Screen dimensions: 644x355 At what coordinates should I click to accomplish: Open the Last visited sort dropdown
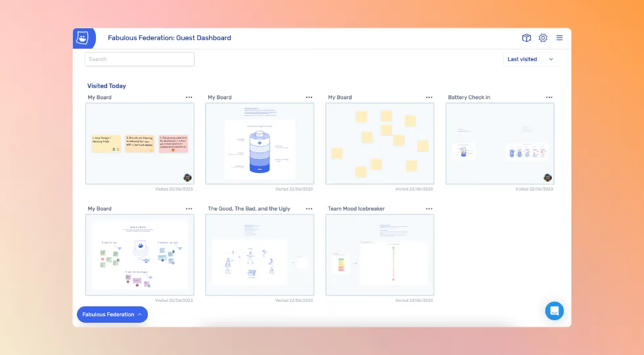pos(530,59)
